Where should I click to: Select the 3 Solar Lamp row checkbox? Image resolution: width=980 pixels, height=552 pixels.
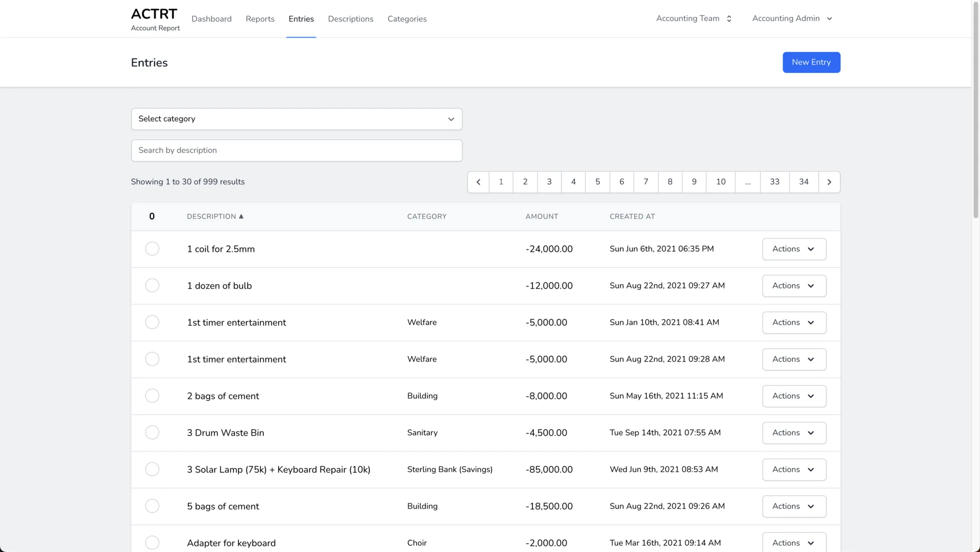pos(152,469)
